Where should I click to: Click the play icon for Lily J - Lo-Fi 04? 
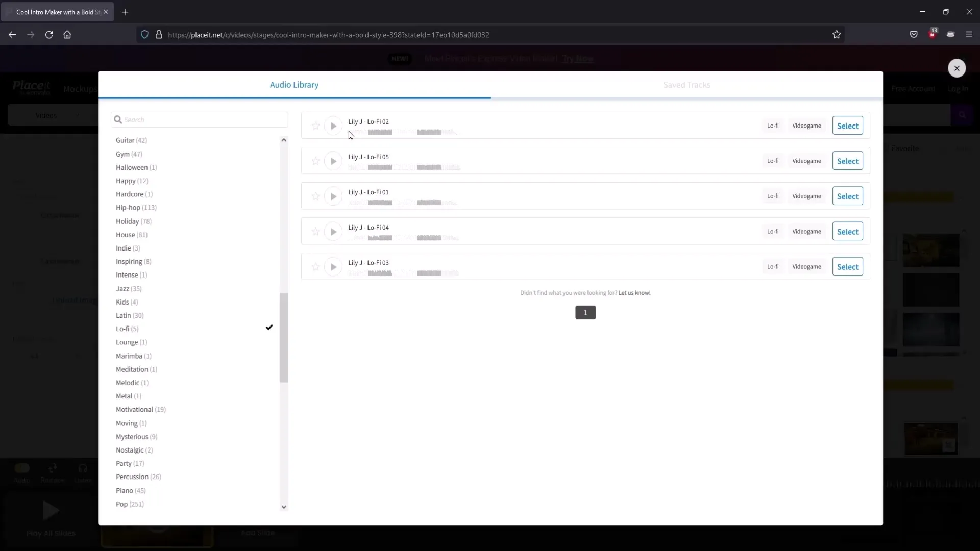click(x=332, y=231)
